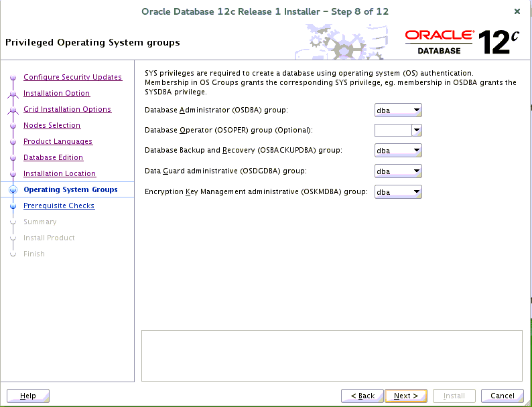532x407 pixels.
Task: Click the 'Data Guard administrative (OSDGDBA) group:' label
Action: pyautogui.click(x=226, y=171)
